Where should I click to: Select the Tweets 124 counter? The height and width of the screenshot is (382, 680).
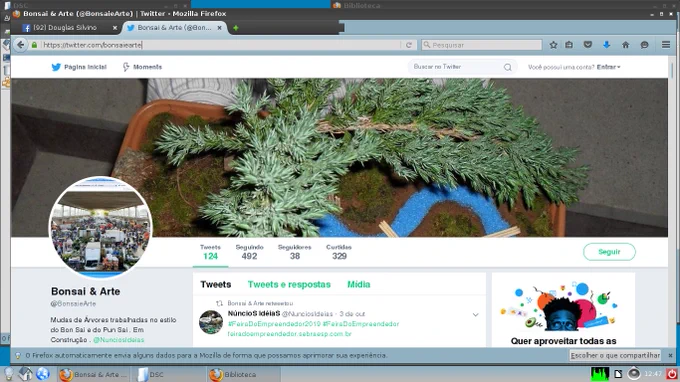point(210,252)
